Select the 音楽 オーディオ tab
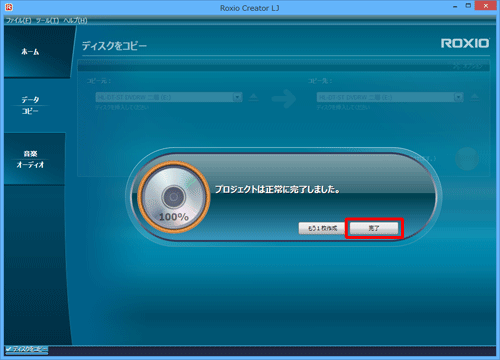Screen dimensions: 500x360 coord(34,159)
